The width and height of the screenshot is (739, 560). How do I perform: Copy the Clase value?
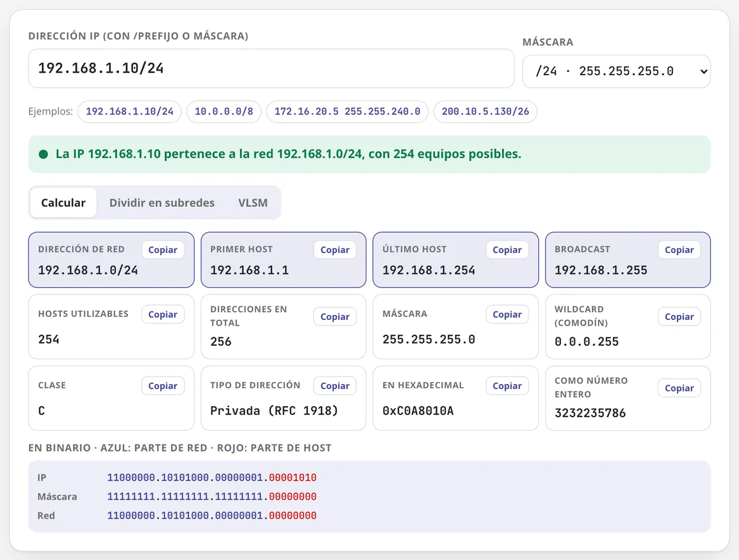click(163, 386)
